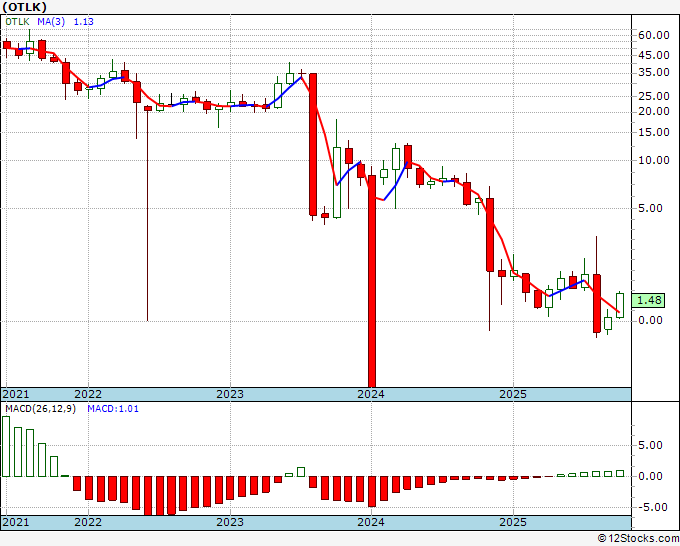Click 2025 on the MACD timeline
The image size is (680, 546).
click(513, 522)
